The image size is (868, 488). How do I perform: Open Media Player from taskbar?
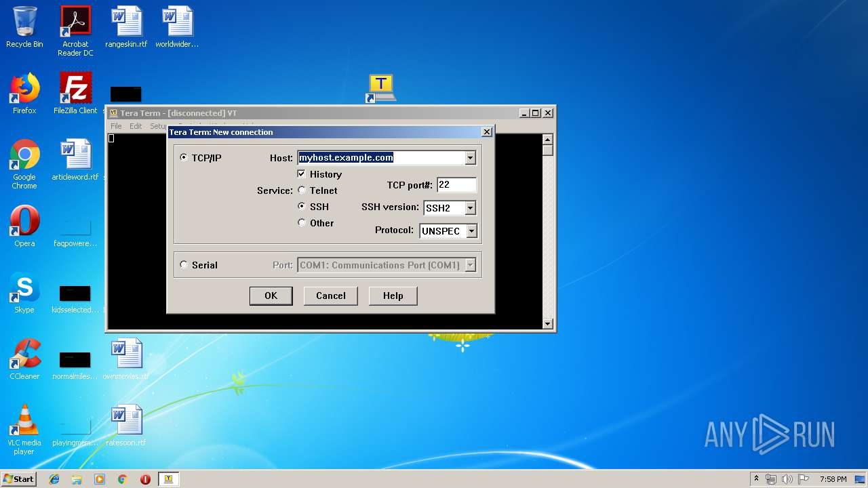(x=100, y=479)
